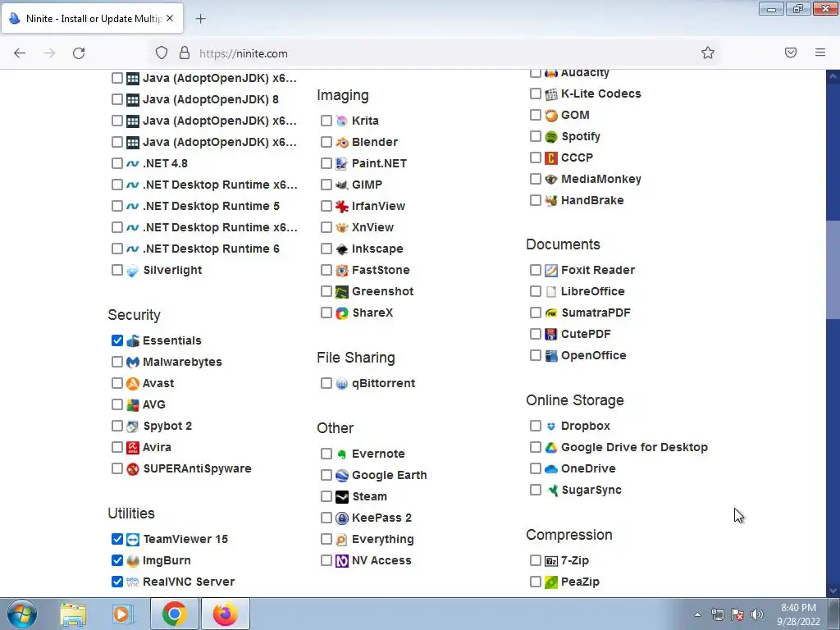Check the SumatraPDF checkbox
840x630 pixels.
pyautogui.click(x=535, y=313)
